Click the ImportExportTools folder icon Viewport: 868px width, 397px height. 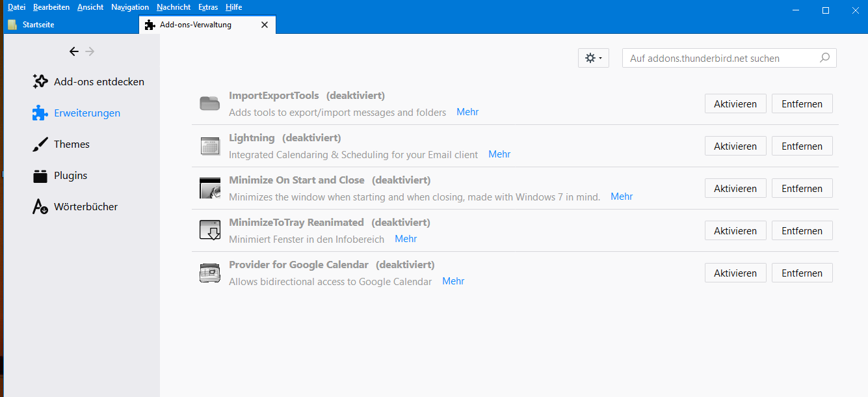210,103
